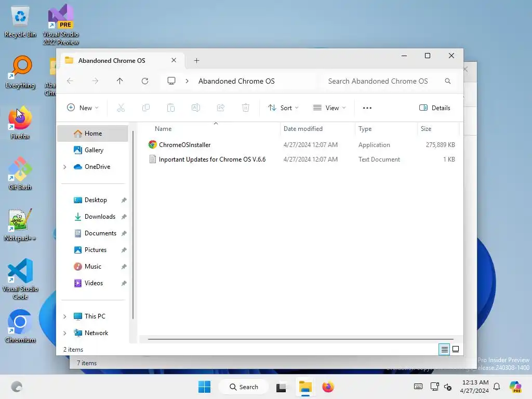Click the horizontal scrollbar in file list
532x399 pixels.
(x=301, y=339)
